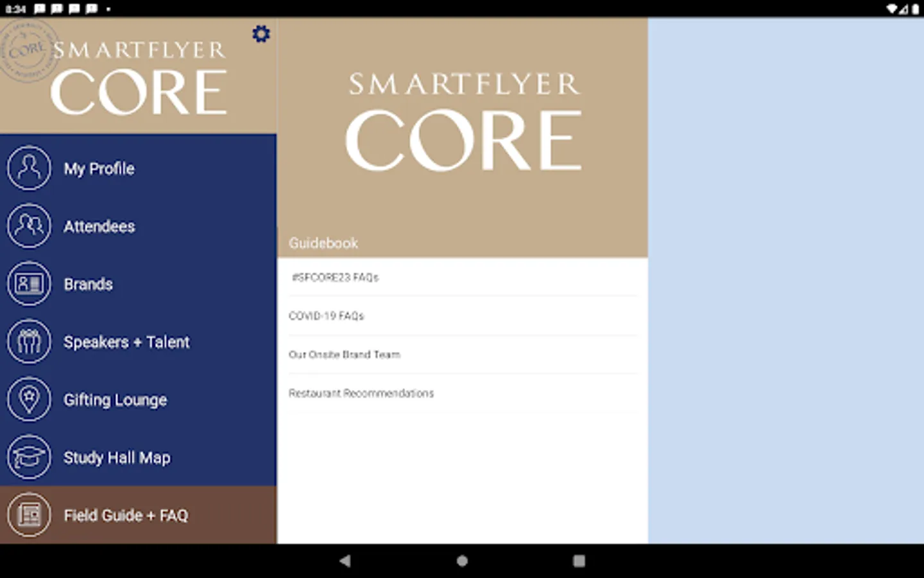The image size is (924, 578).
Task: Click the Attendees group icon
Action: (x=29, y=226)
